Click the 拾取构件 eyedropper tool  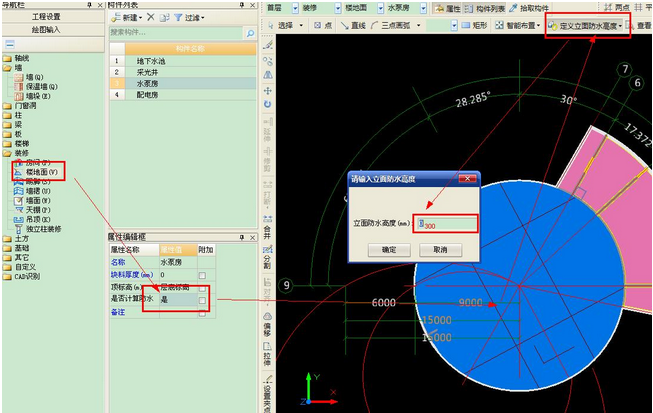point(529,8)
